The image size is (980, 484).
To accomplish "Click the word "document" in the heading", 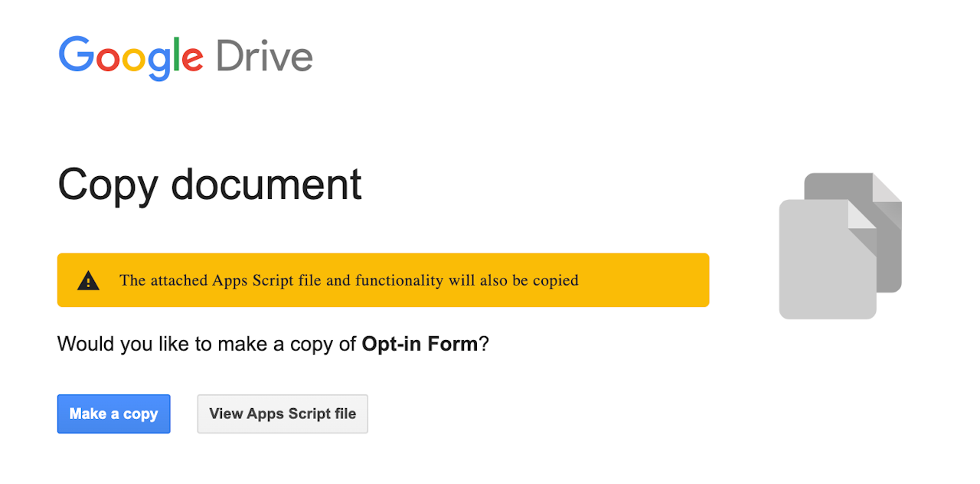I will click(x=266, y=185).
